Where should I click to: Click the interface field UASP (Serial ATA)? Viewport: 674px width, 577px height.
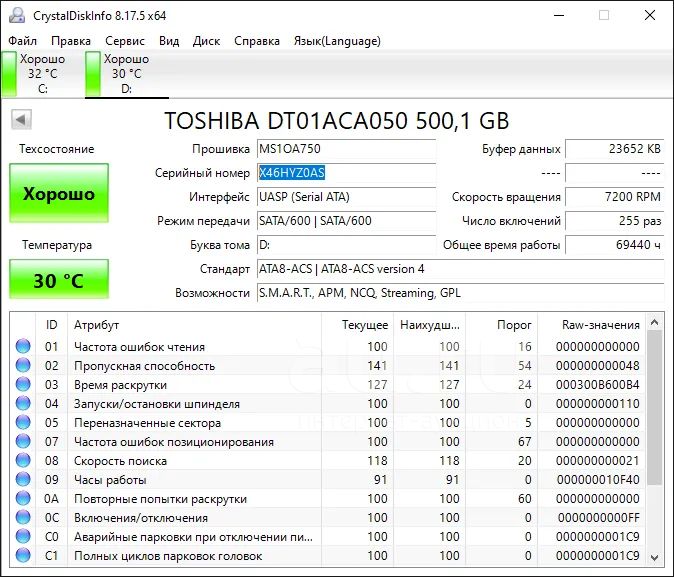(x=346, y=197)
